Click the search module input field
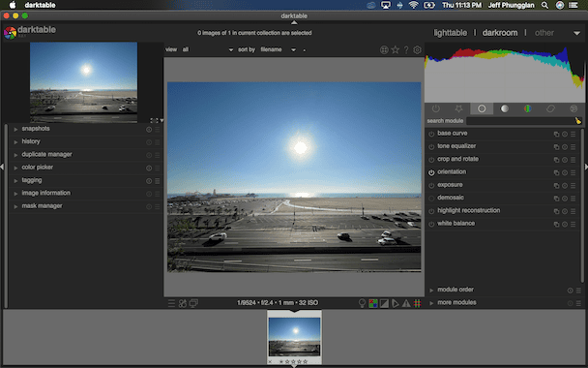The height and width of the screenshot is (368, 588). tap(520, 121)
